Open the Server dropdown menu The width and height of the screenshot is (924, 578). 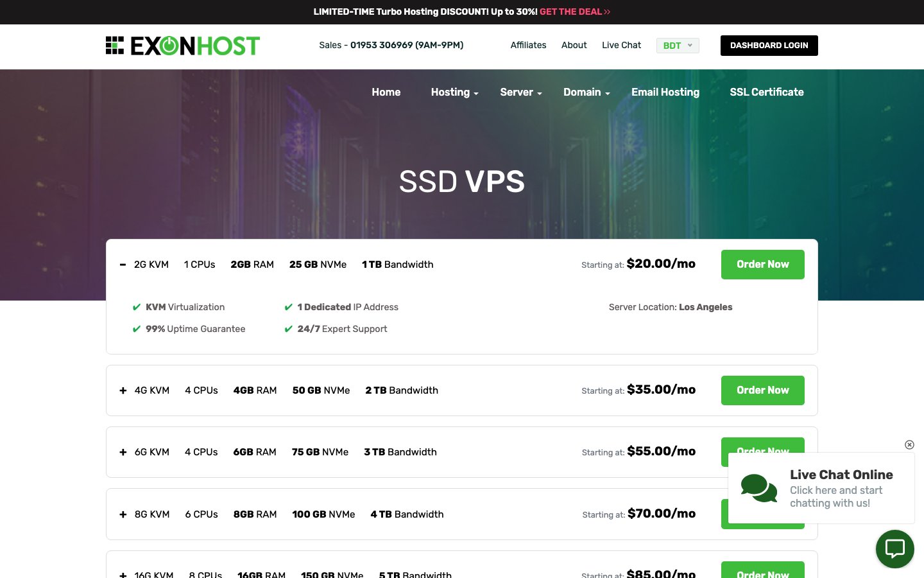(x=521, y=92)
